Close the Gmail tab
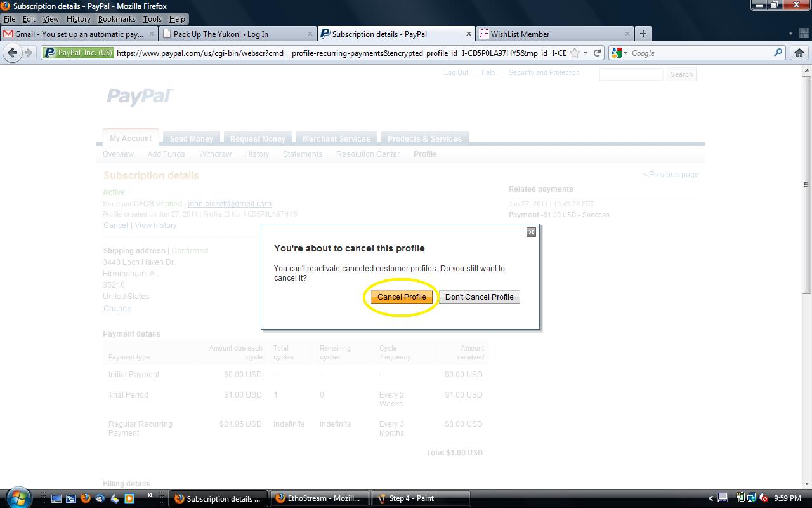Viewport: 812px width, 508px height. click(x=152, y=34)
